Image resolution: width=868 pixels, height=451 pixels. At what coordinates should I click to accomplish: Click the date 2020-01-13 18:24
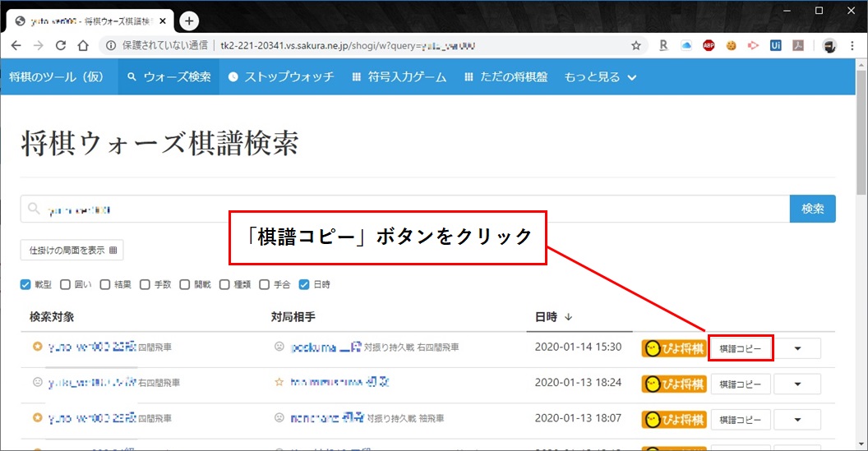pyautogui.click(x=578, y=382)
